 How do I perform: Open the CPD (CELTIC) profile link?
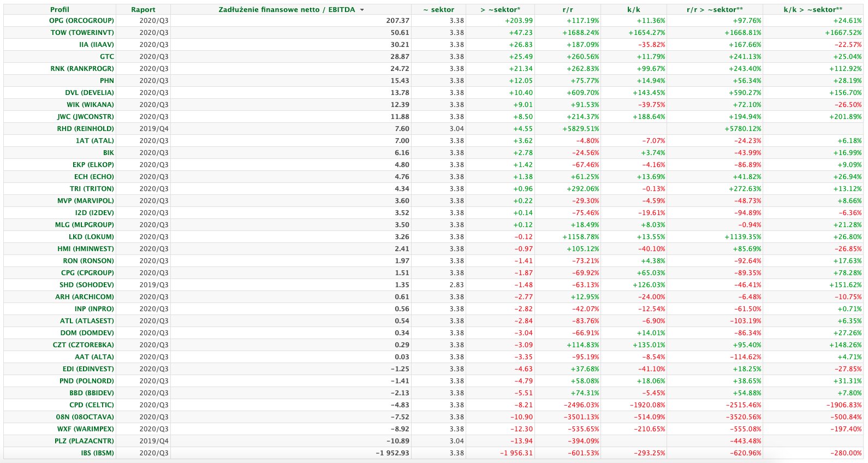[x=92, y=405]
